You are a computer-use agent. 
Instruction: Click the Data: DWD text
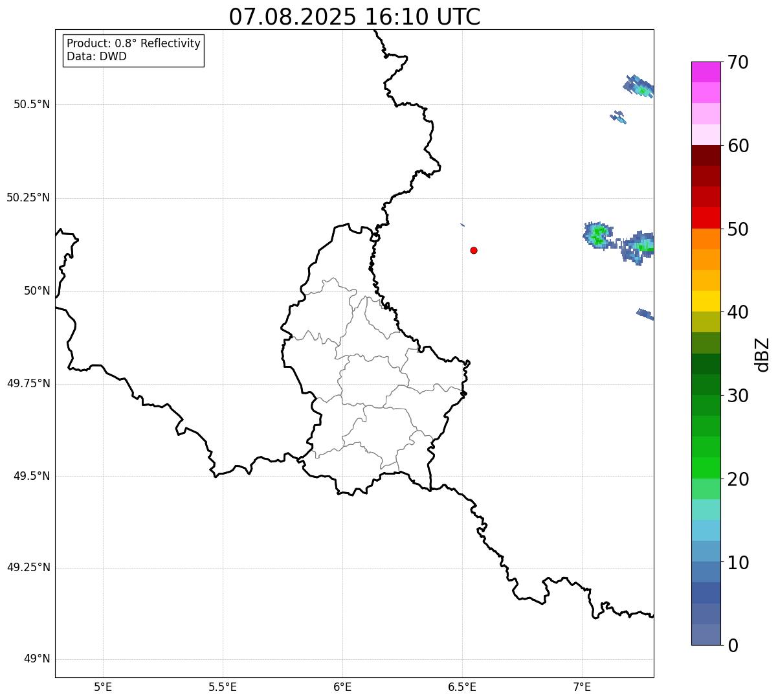pos(96,56)
